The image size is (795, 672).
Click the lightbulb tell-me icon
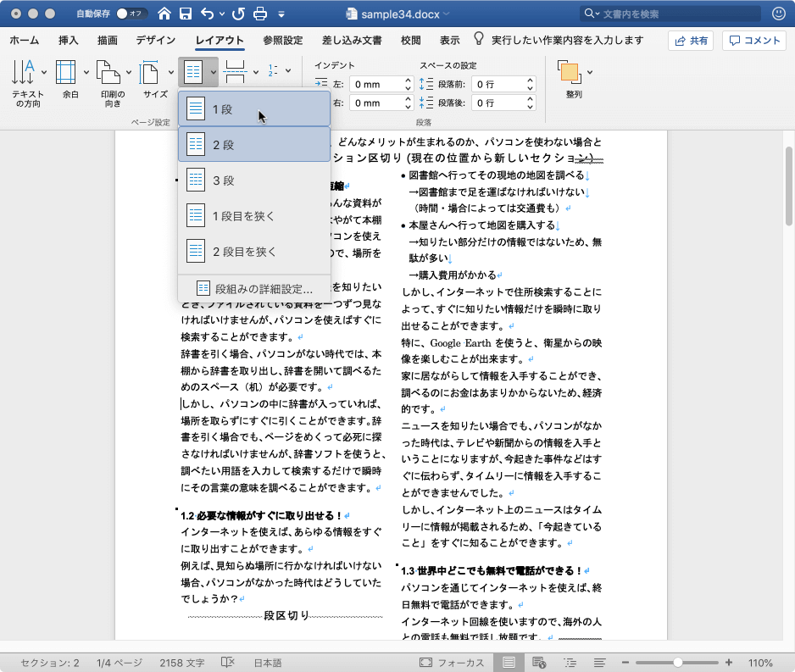[x=478, y=39]
